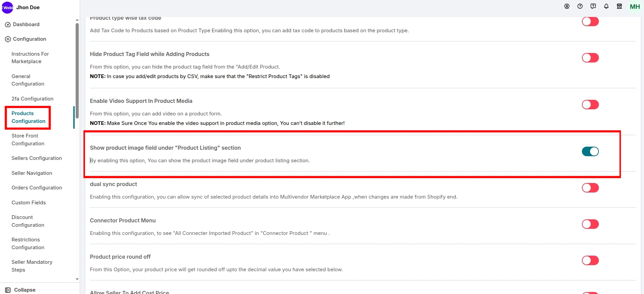644x294 pixels.
Task: Click the 'Product price round off' heading
Action: pos(120,257)
